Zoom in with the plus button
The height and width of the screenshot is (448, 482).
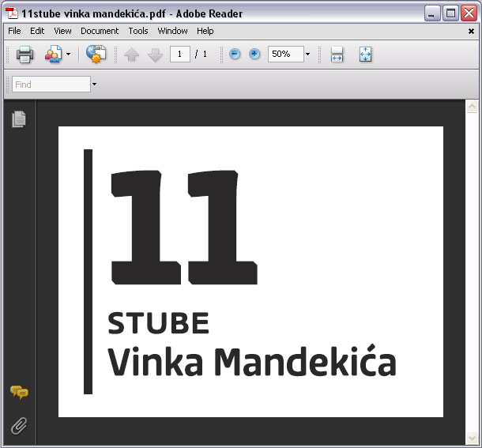point(254,54)
